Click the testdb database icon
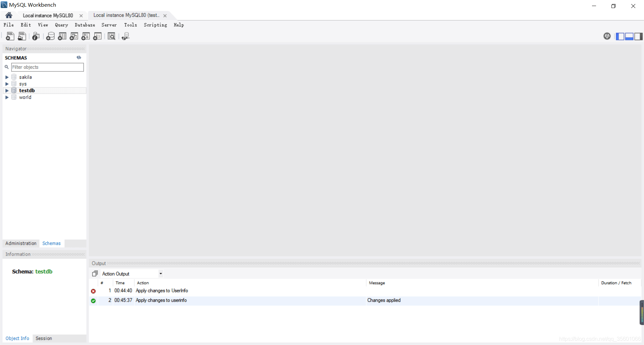The width and height of the screenshot is (644, 345). click(x=14, y=90)
